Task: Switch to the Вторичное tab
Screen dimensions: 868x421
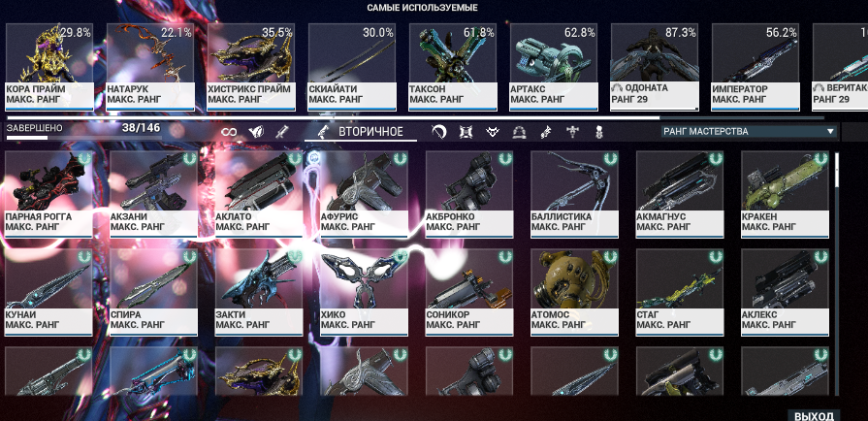Action: [x=361, y=132]
